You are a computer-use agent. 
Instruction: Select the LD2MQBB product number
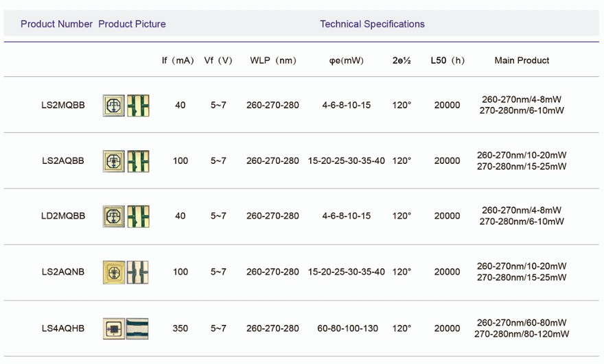[63, 216]
